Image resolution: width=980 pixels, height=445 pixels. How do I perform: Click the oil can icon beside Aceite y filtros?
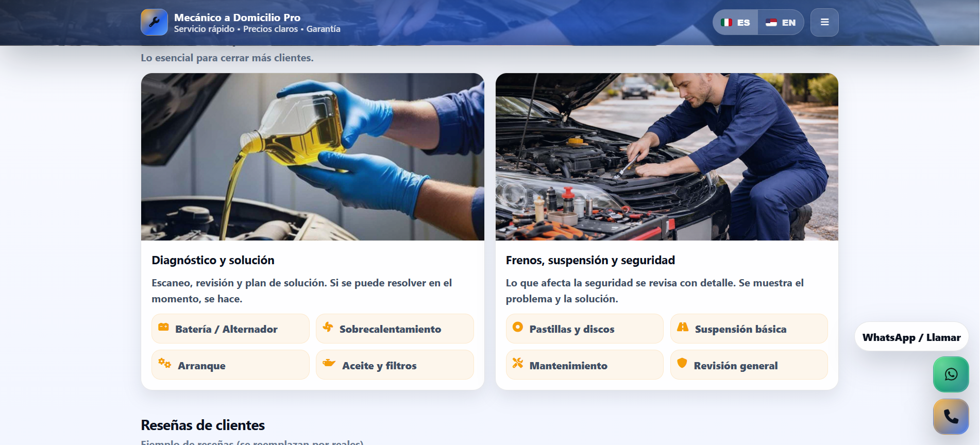point(329,363)
